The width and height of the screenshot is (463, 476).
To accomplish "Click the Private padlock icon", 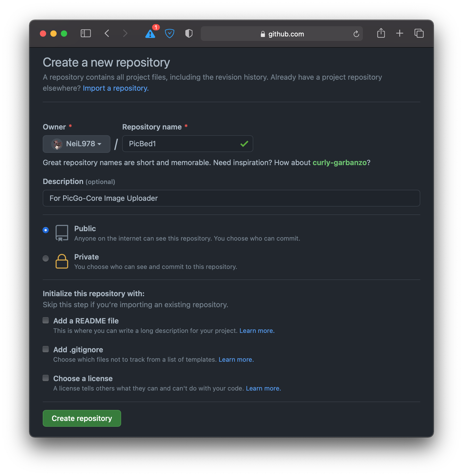I will [x=62, y=261].
